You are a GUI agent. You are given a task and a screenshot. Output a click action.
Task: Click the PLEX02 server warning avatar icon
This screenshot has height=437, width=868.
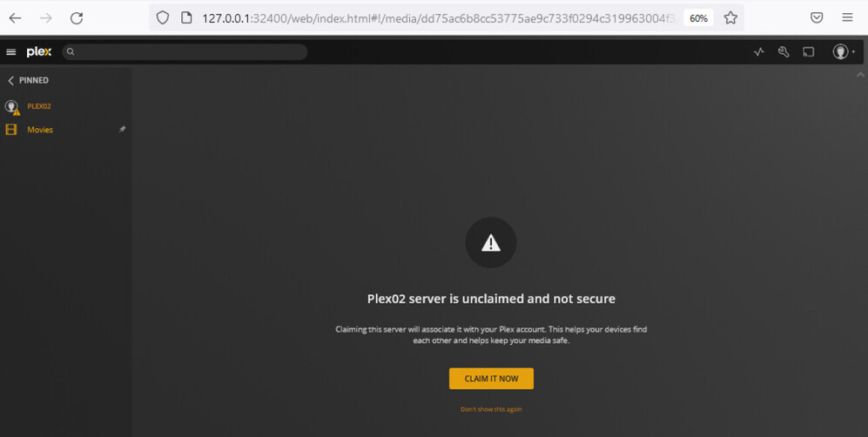coord(11,107)
